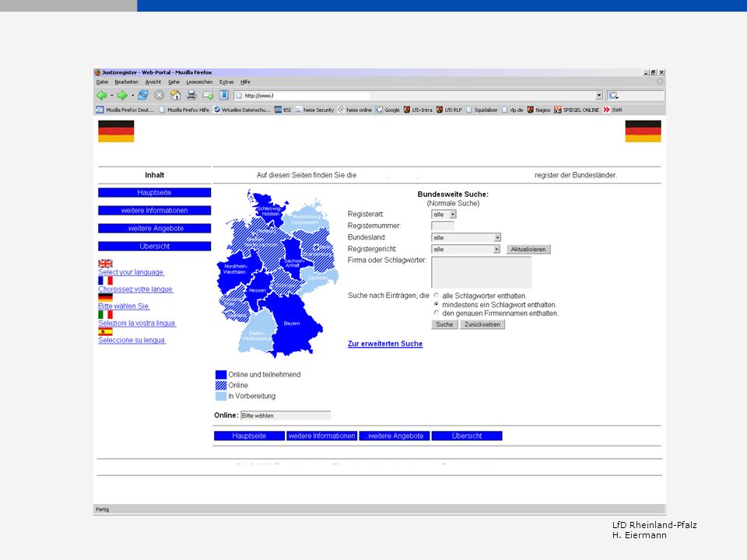747x560 pixels.
Task: Click the Back arrow in Firefox toolbar
Action: 101,95
